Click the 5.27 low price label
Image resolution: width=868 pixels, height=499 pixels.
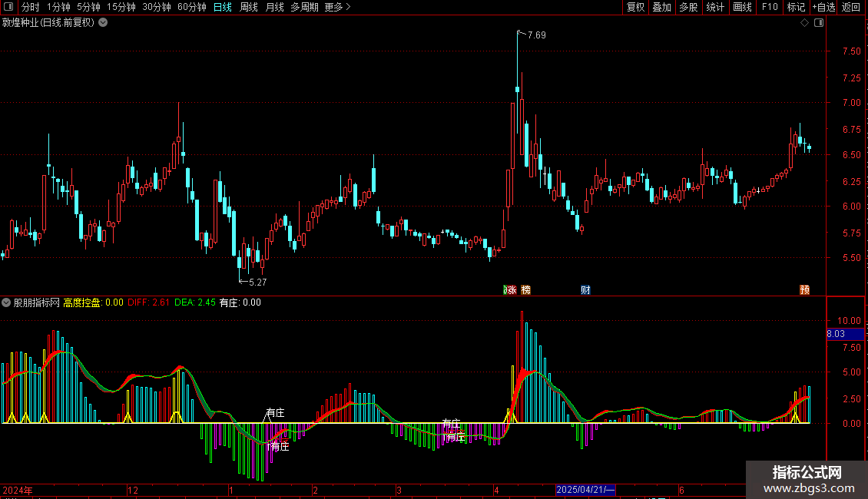pyautogui.click(x=257, y=283)
